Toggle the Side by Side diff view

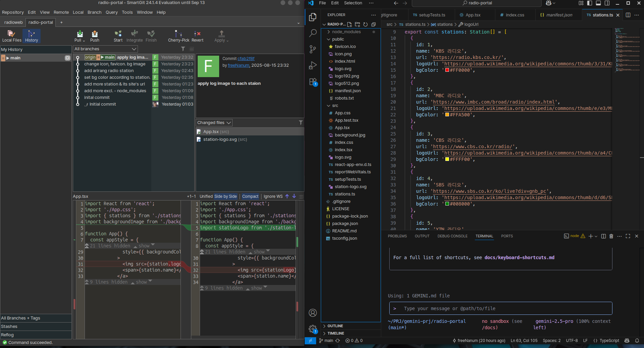[x=226, y=196]
